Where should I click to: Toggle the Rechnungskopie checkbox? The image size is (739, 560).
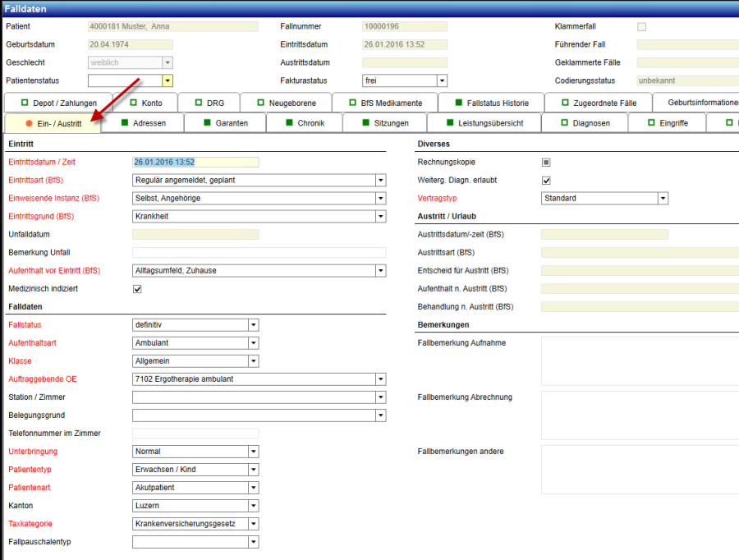(x=546, y=163)
